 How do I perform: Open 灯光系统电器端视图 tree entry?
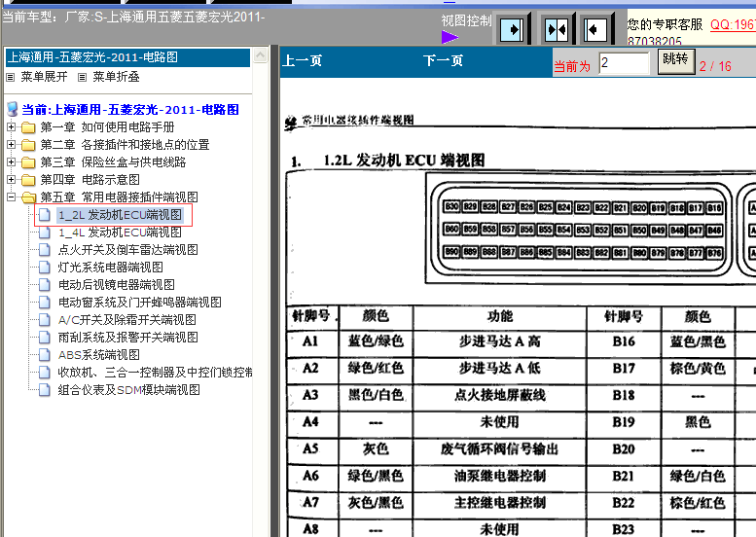[x=110, y=268]
